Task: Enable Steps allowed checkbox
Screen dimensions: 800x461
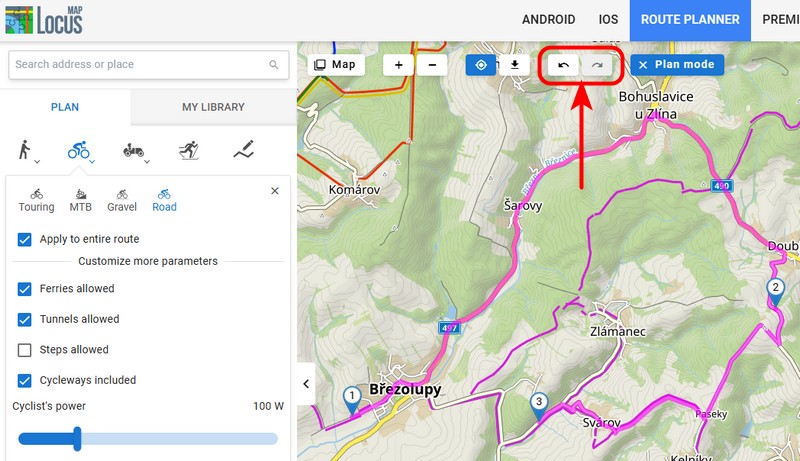Action: coord(25,350)
